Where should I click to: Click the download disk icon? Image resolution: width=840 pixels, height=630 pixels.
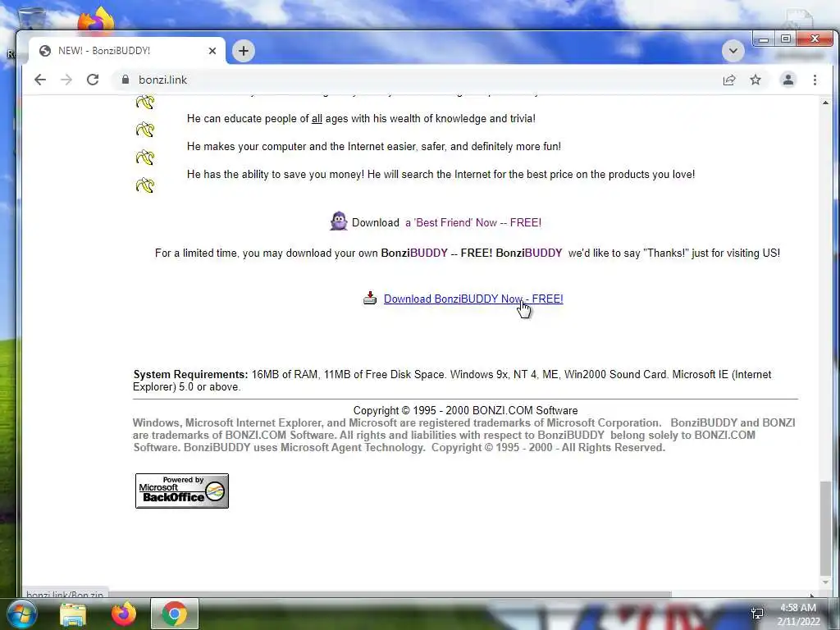370,298
